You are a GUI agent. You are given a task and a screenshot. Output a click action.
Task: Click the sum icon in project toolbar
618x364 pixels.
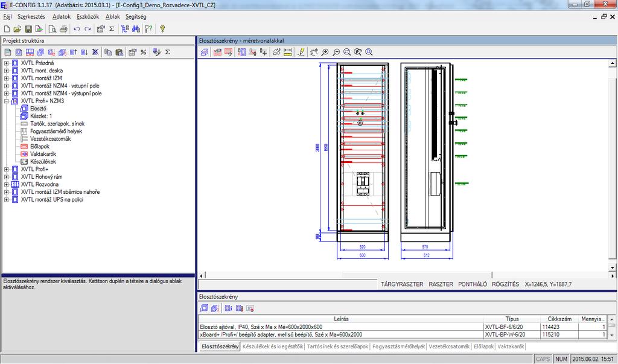(168, 52)
